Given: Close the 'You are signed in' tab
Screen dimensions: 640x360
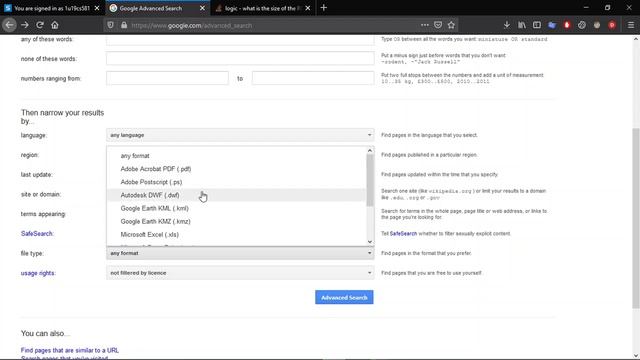Looking at the screenshot, I should pos(97,8).
